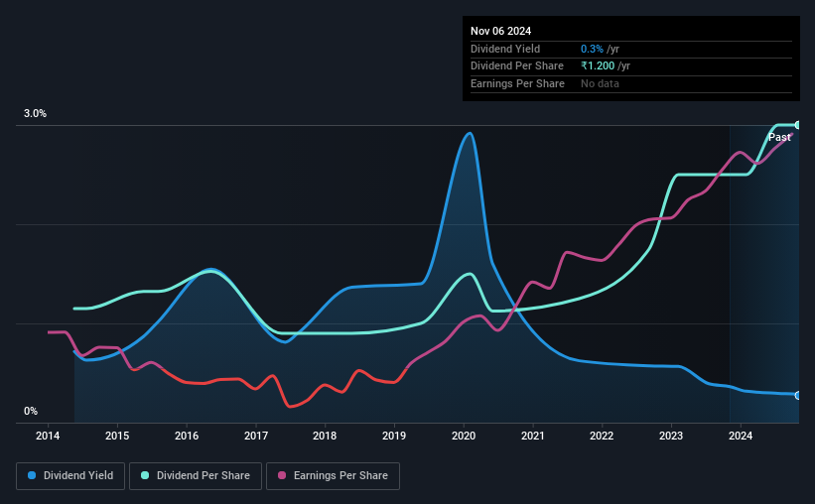Click the 2016 x-axis label
815x504 pixels.
pyautogui.click(x=187, y=436)
